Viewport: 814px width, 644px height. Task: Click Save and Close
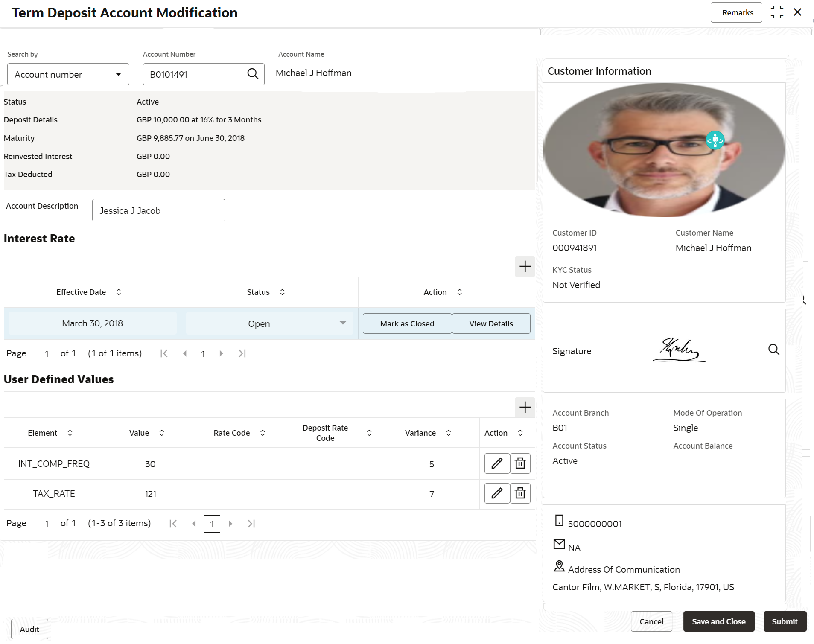(718, 621)
